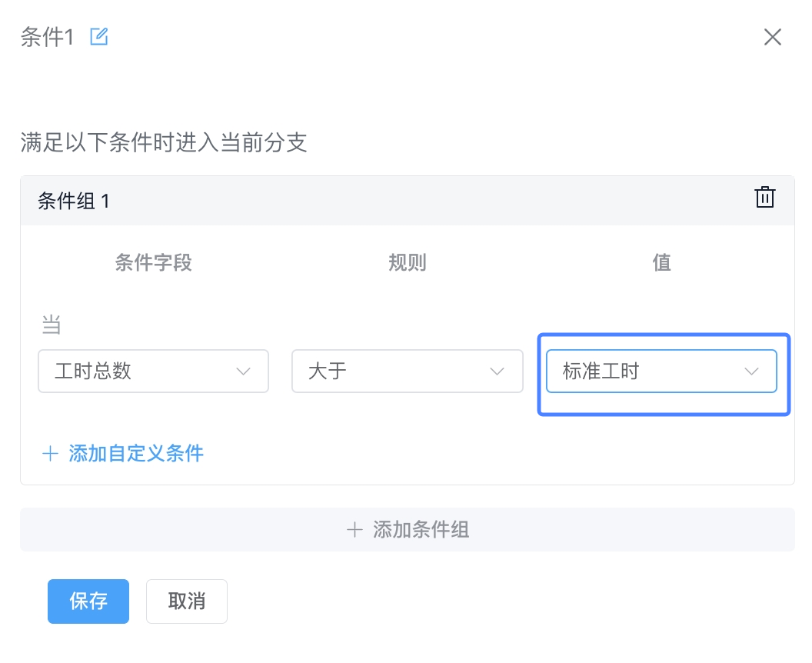The width and height of the screenshot is (812, 663).
Task: Click the 条件1 title text
Action: (x=47, y=37)
